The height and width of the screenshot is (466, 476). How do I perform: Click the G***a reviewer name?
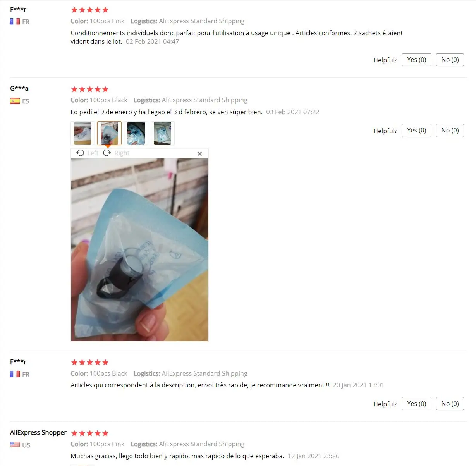(x=19, y=88)
